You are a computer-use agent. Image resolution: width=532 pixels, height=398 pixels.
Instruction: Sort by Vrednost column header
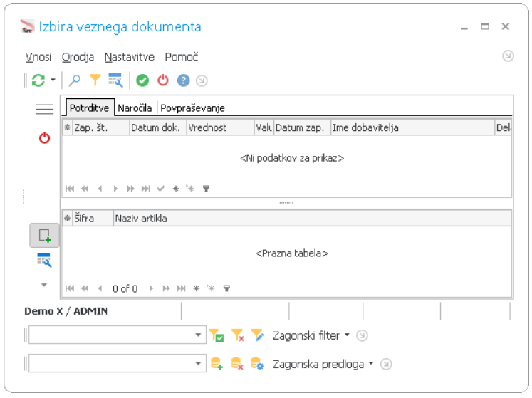[x=221, y=127]
